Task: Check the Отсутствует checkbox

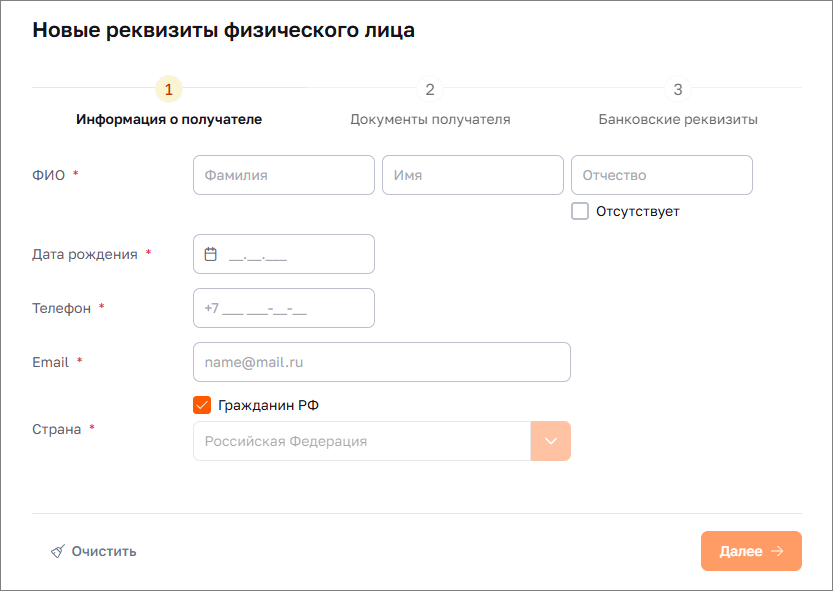Action: [x=580, y=211]
